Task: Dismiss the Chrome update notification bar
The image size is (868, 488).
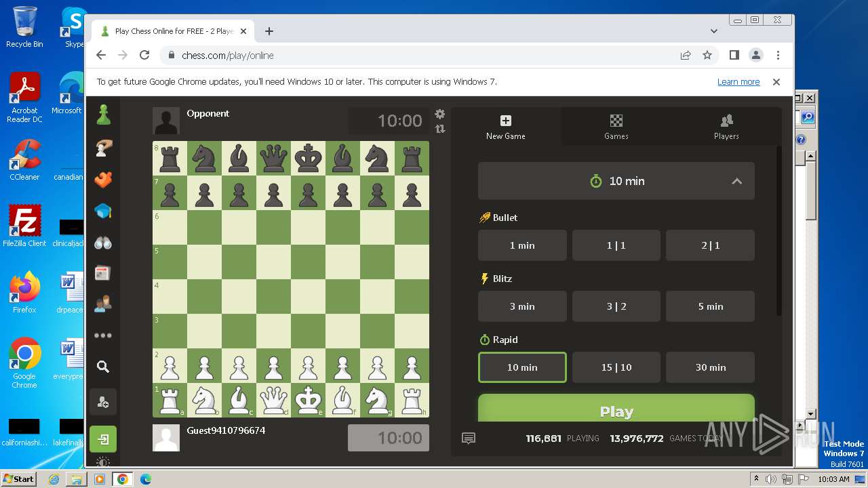Action: point(776,82)
